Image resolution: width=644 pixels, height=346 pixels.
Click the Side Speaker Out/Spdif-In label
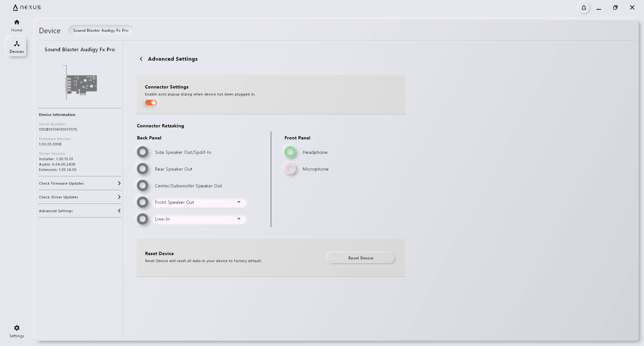click(183, 152)
